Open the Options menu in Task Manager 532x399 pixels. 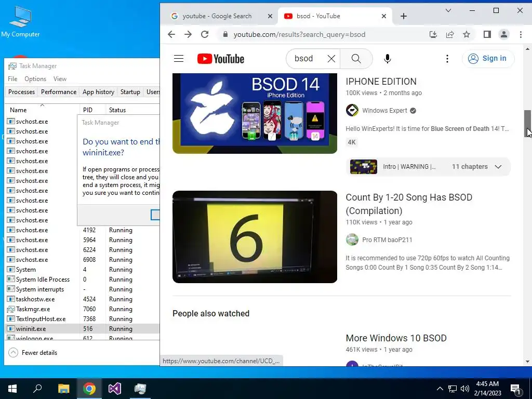(35, 79)
